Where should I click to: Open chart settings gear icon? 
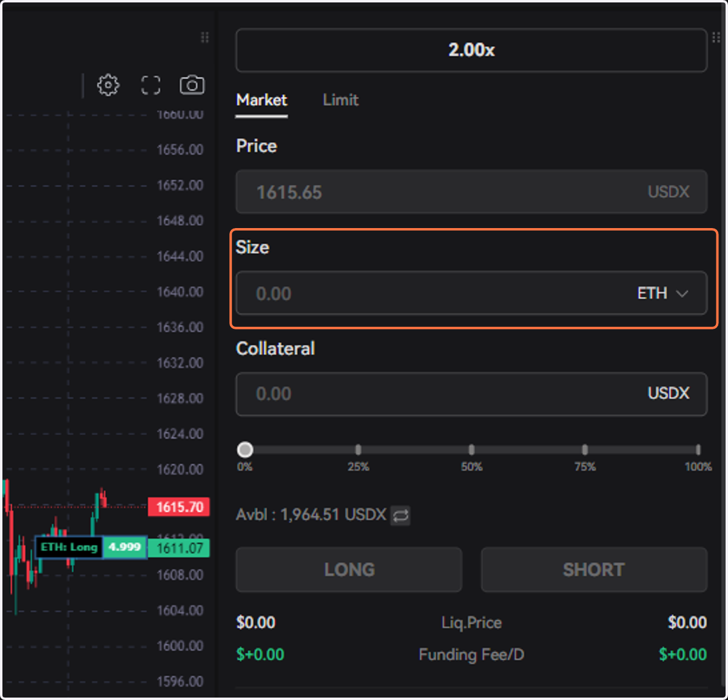109,85
